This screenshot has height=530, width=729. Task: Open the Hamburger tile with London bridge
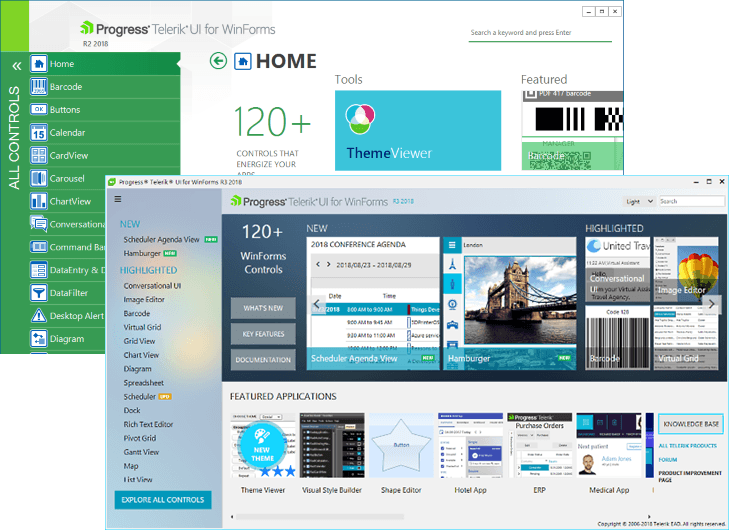[x=510, y=304]
